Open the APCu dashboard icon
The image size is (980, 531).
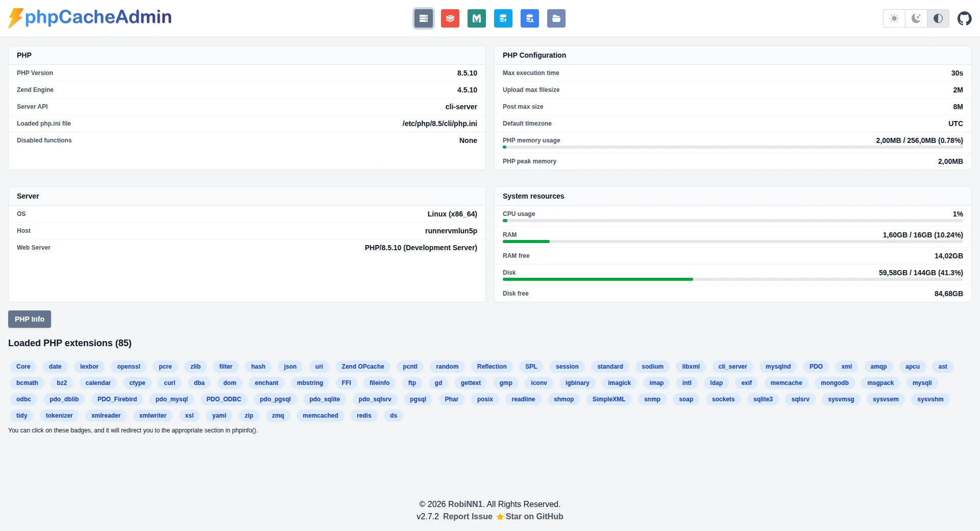coord(530,18)
